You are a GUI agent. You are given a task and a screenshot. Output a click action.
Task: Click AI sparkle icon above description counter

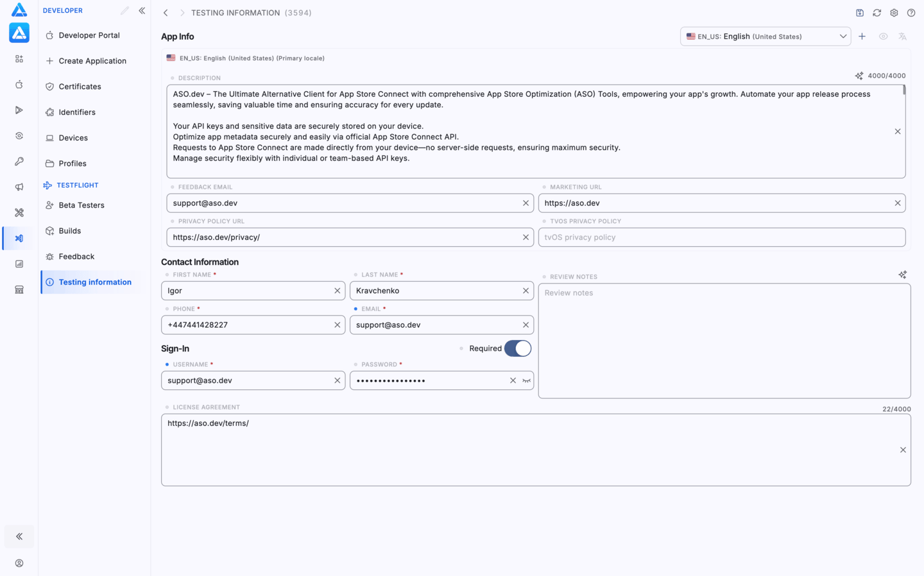859,76
